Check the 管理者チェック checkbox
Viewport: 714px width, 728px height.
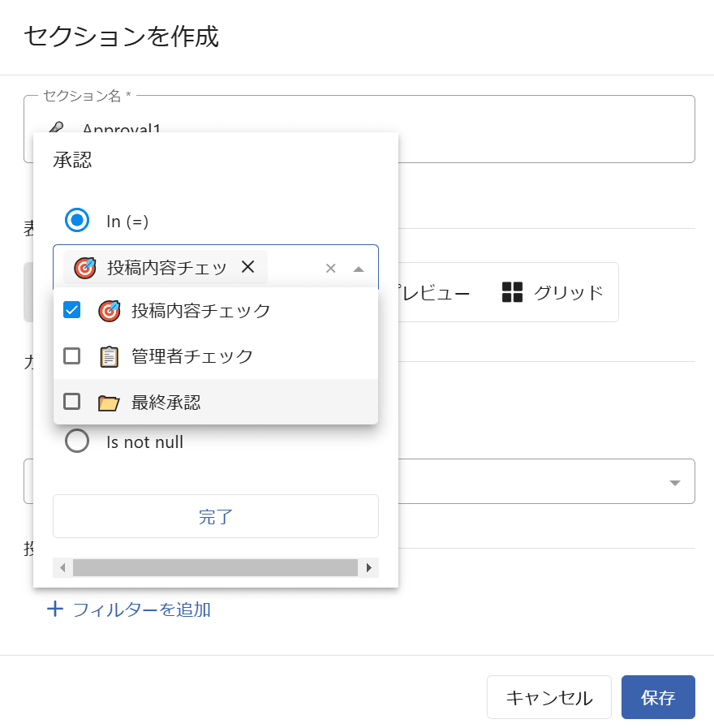coord(72,355)
